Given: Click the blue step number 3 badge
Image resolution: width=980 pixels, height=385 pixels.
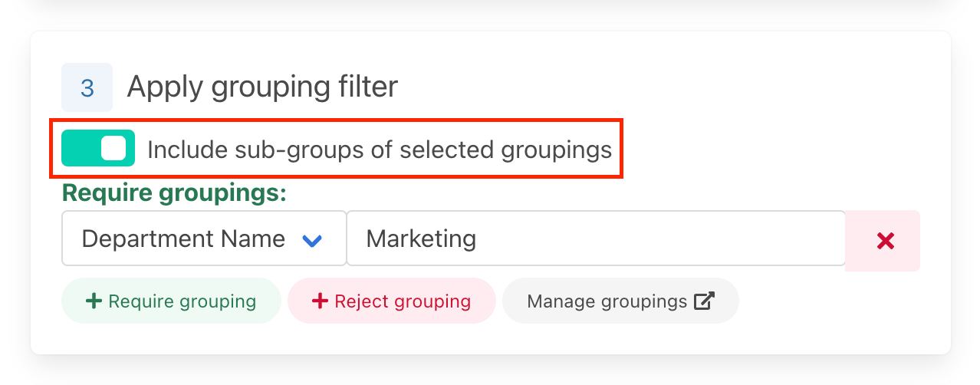Looking at the screenshot, I should pyautogui.click(x=87, y=88).
